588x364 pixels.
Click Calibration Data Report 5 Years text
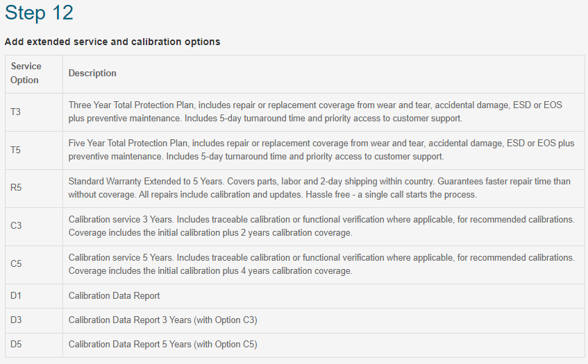(x=162, y=345)
